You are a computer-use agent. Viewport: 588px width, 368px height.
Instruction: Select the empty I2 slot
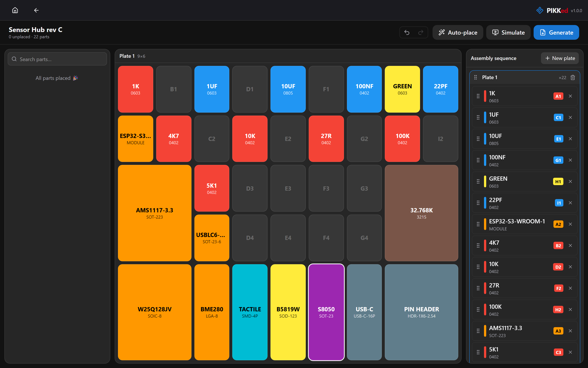tap(440, 139)
